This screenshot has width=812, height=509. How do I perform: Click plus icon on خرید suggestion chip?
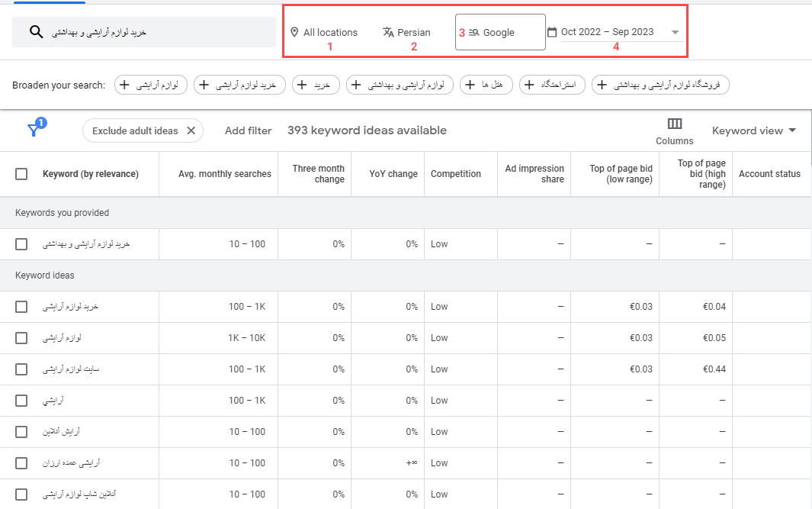tap(304, 85)
